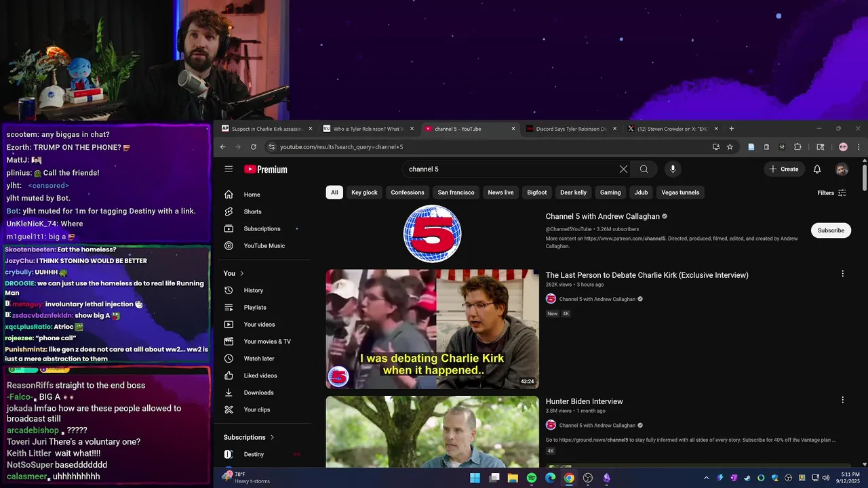Open The Last Person to Debate Charlie Kirk title
The image size is (868, 488).
point(647,275)
